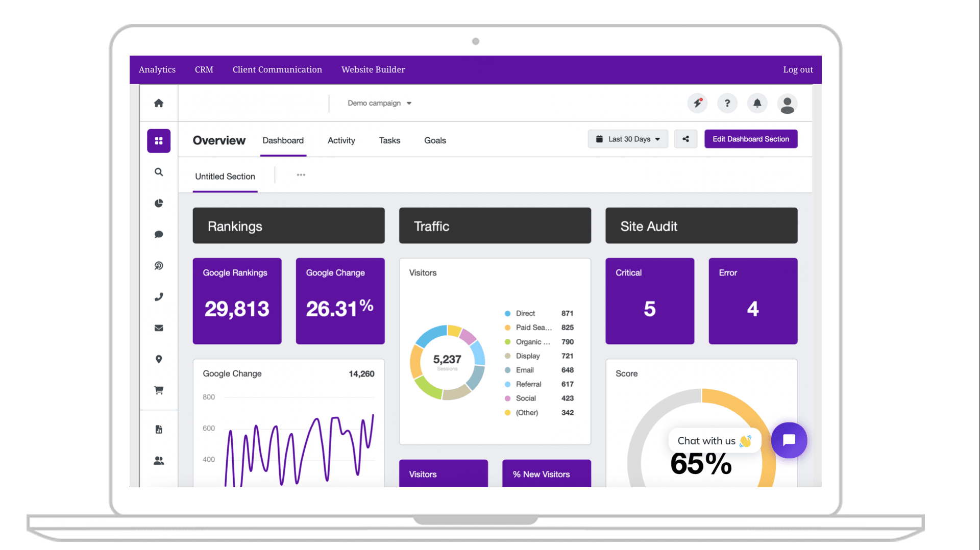Select the pie chart reports icon
Image resolution: width=980 pixels, height=550 pixels.
[x=159, y=204]
